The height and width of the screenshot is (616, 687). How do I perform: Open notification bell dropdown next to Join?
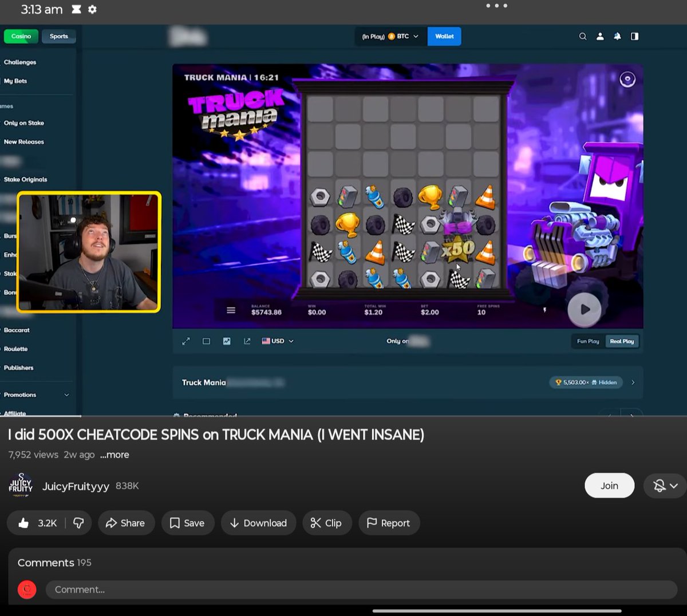pos(665,485)
